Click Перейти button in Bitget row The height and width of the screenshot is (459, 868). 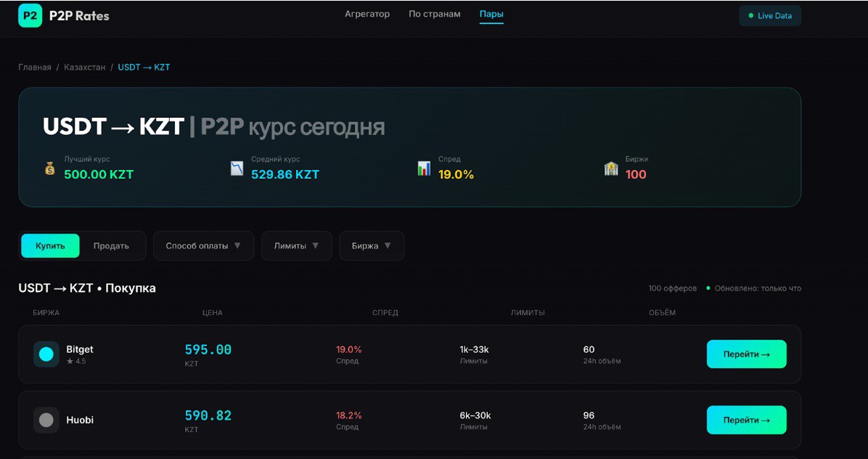[x=746, y=354]
